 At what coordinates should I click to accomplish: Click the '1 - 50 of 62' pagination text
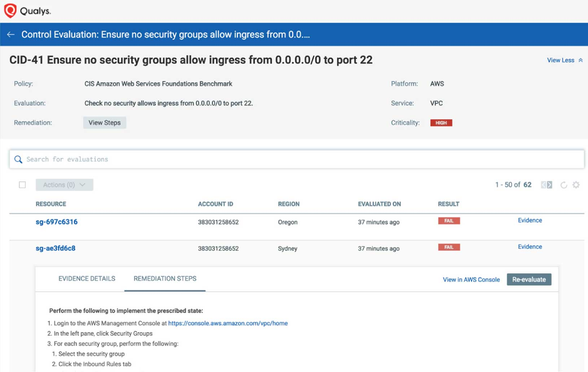click(x=513, y=185)
